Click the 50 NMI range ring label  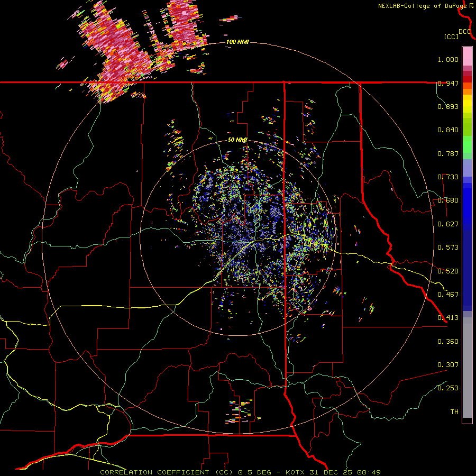click(237, 140)
